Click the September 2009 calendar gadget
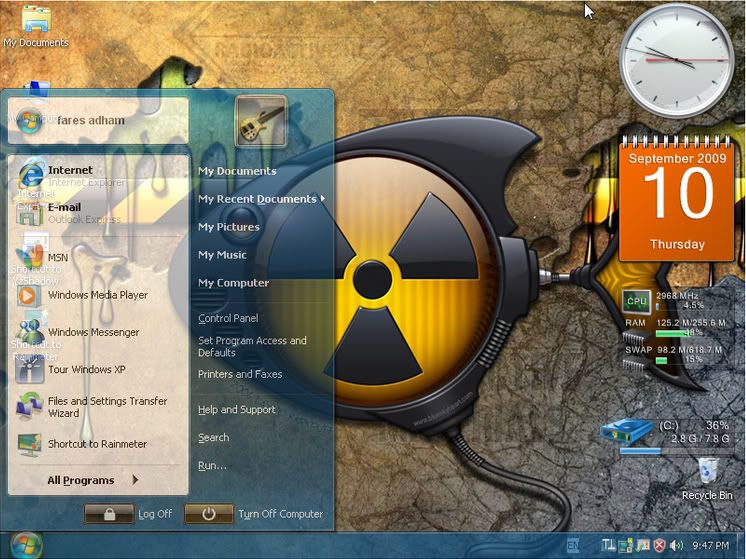The height and width of the screenshot is (559, 746). coord(677,199)
